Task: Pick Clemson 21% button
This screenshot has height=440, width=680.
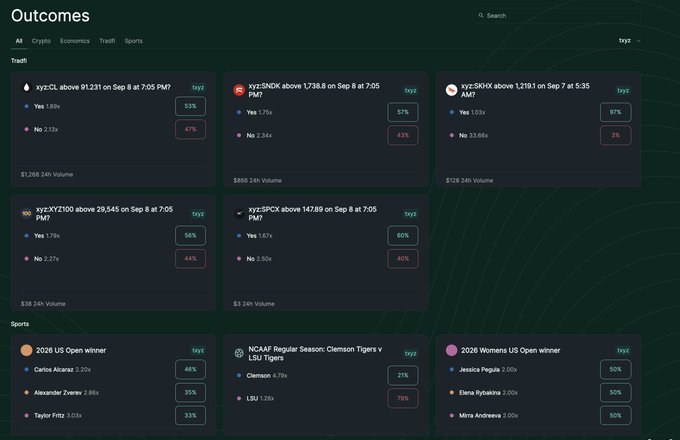Action: (x=403, y=375)
